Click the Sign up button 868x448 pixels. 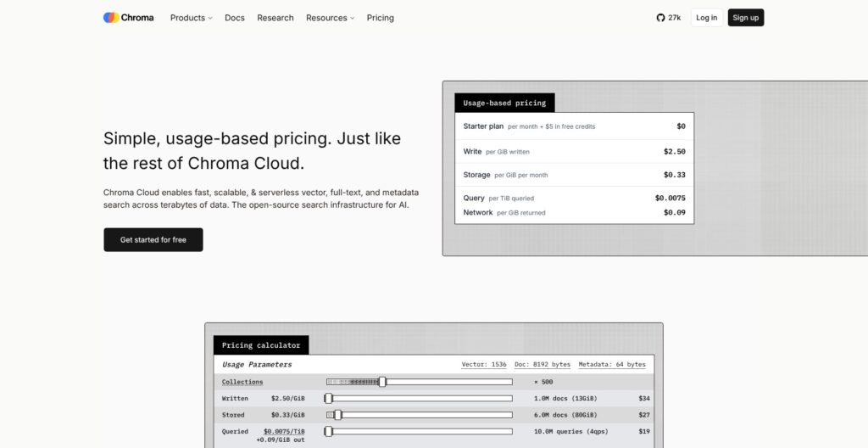click(746, 18)
